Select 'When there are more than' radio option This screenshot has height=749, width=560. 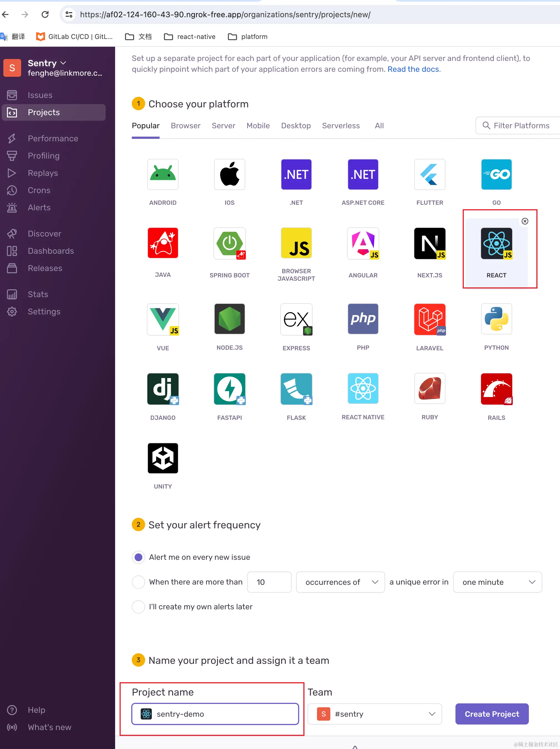coord(138,582)
